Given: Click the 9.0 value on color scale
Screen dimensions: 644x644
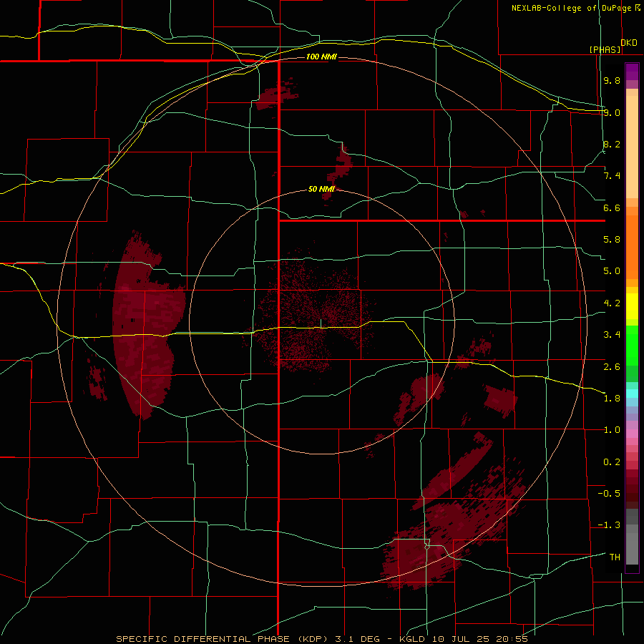Looking at the screenshot, I should point(612,112).
